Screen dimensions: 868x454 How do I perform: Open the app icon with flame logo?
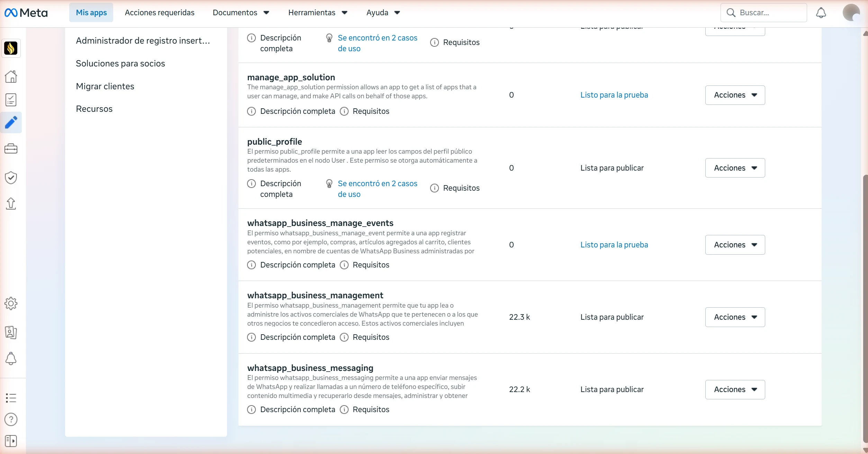[11, 48]
